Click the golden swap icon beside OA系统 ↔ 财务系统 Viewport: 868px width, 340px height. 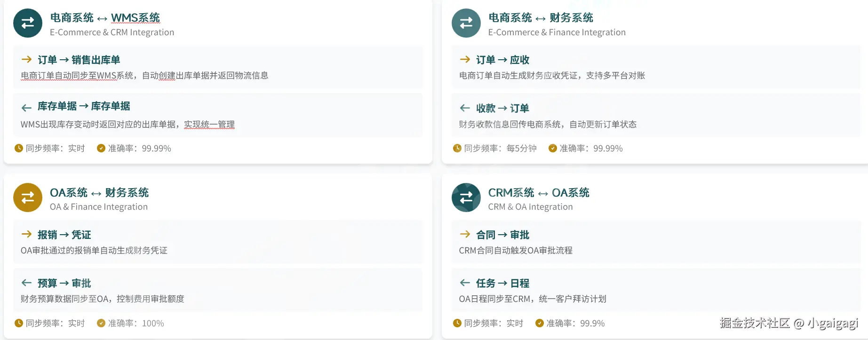tap(28, 198)
